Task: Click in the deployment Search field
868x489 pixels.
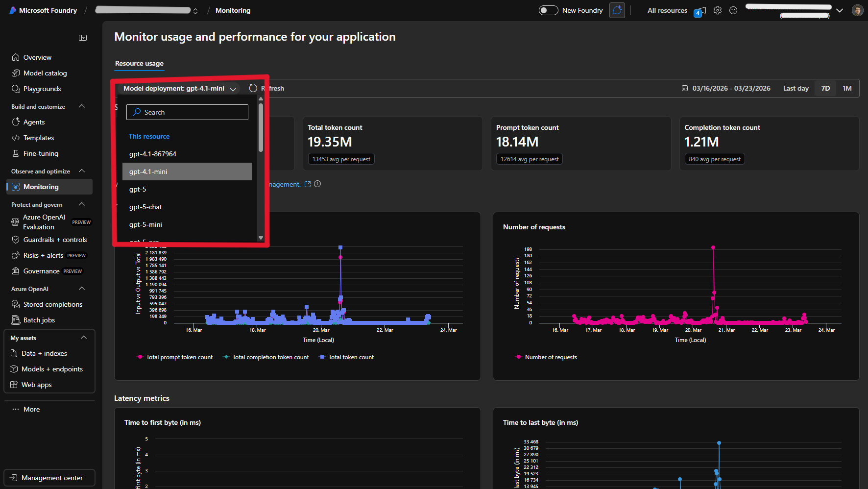Action: [x=187, y=112]
